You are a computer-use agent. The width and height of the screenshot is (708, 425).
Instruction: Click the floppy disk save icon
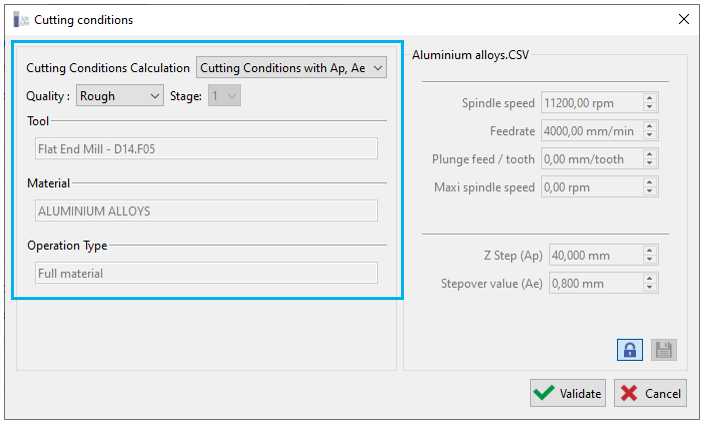[x=664, y=350]
